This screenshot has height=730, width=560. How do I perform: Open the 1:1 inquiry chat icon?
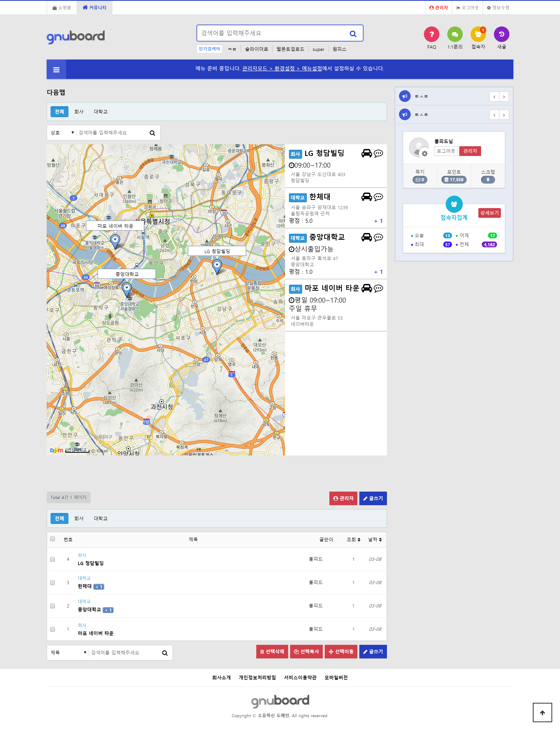tap(455, 34)
